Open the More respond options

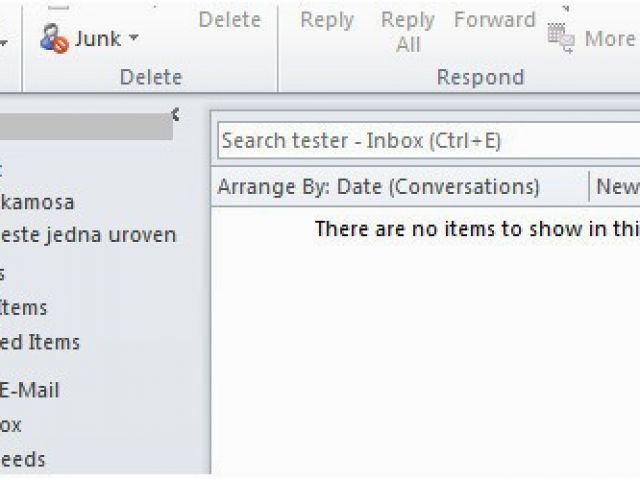click(x=611, y=39)
